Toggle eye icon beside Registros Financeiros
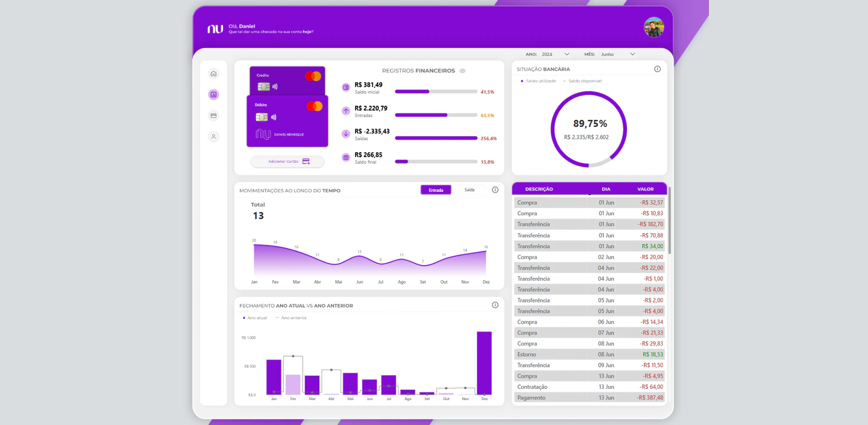The image size is (868, 425). point(463,70)
